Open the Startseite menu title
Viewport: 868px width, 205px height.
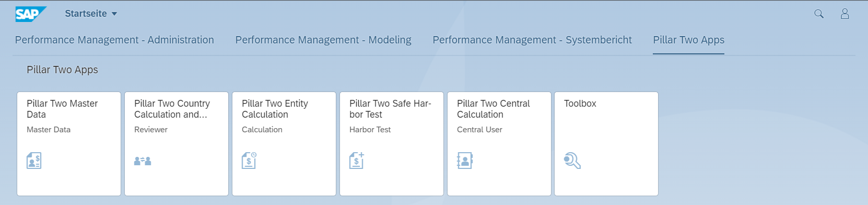tap(86, 14)
